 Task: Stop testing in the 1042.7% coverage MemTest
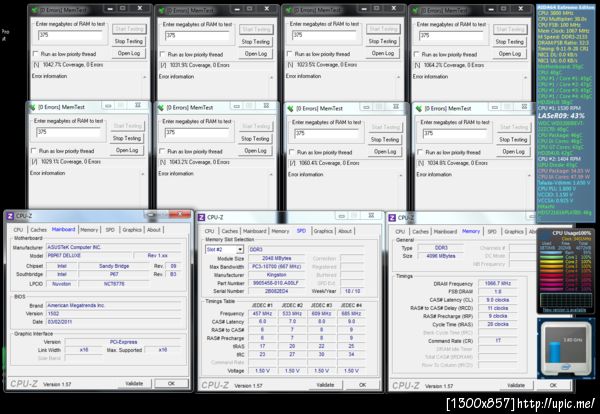129,41
